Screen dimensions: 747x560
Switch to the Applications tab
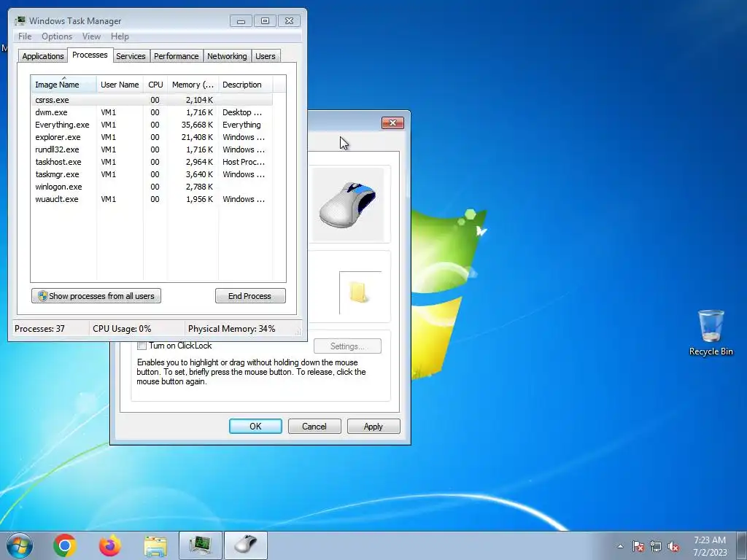click(x=43, y=56)
